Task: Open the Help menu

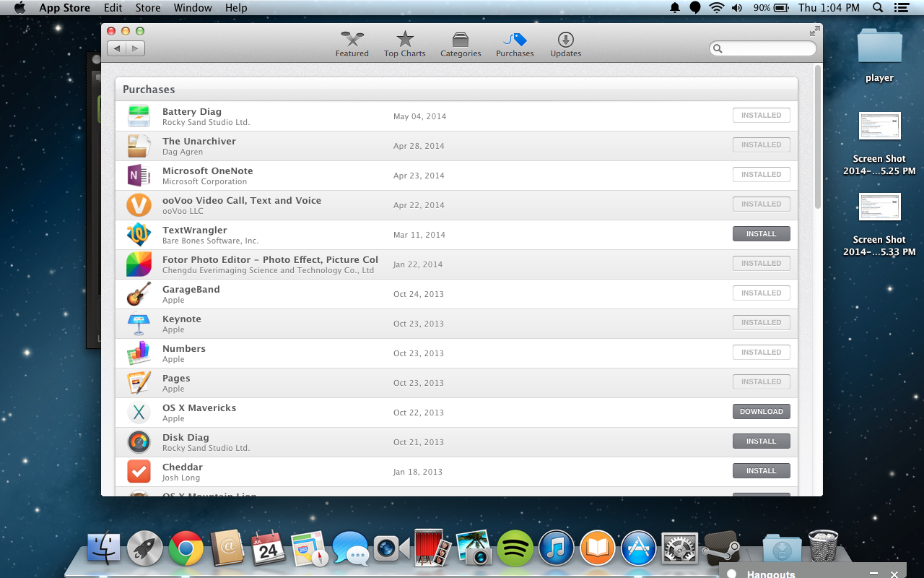Action: 236,8
